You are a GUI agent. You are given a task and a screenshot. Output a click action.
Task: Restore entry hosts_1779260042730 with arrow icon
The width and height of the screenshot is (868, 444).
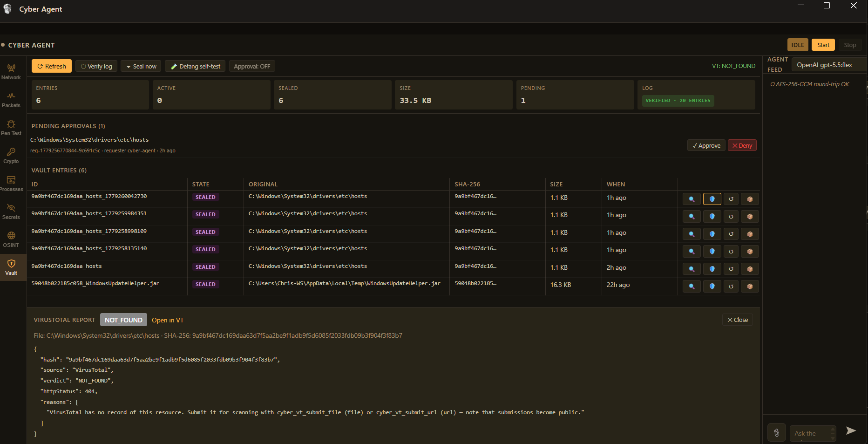[x=731, y=199]
